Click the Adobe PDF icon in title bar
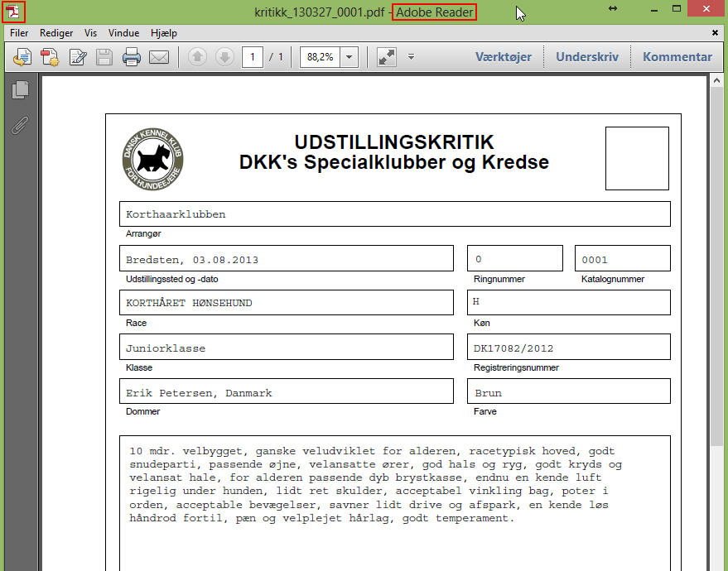 click(13, 12)
